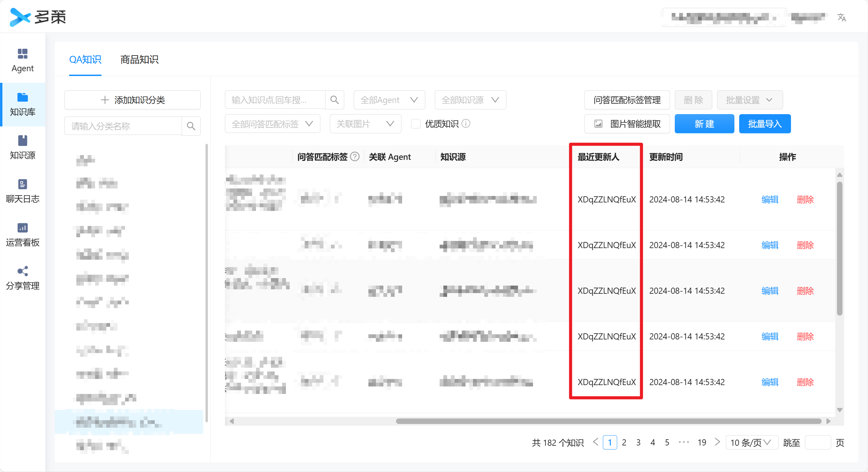Click the scroll left arrow of table
Image resolution: width=868 pixels, height=472 pixels.
click(x=232, y=421)
